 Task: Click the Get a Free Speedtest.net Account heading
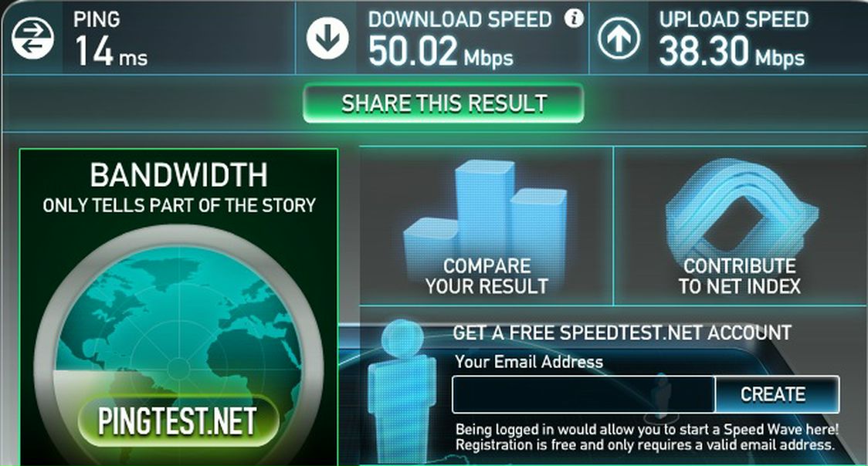tap(622, 333)
